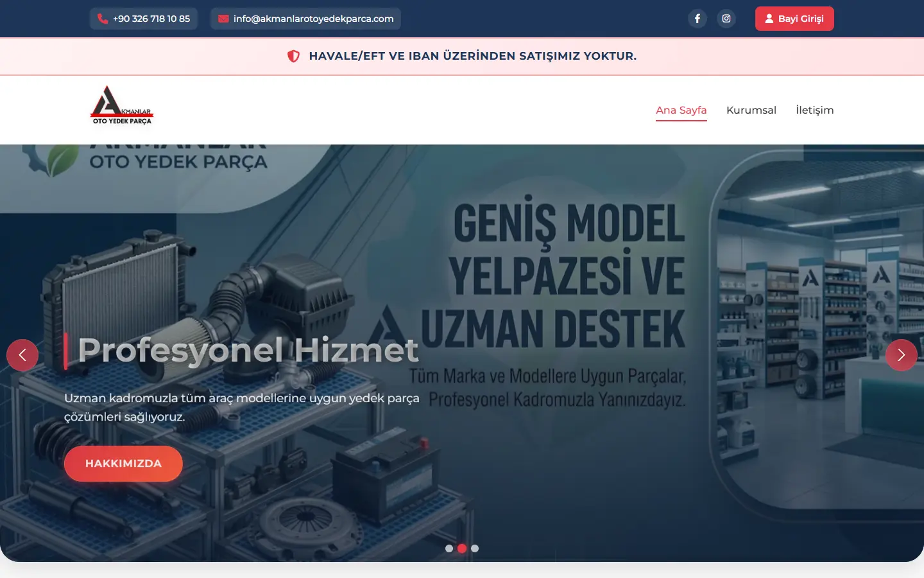The image size is (924, 578).
Task: Click the Akmanlar Oto Yedek Parça logo
Action: point(122,105)
